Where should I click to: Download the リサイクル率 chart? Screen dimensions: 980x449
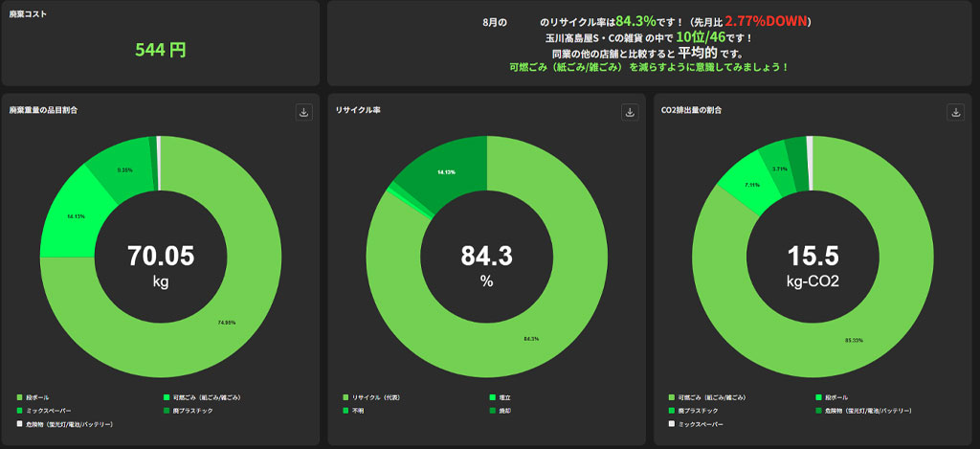[x=630, y=112]
